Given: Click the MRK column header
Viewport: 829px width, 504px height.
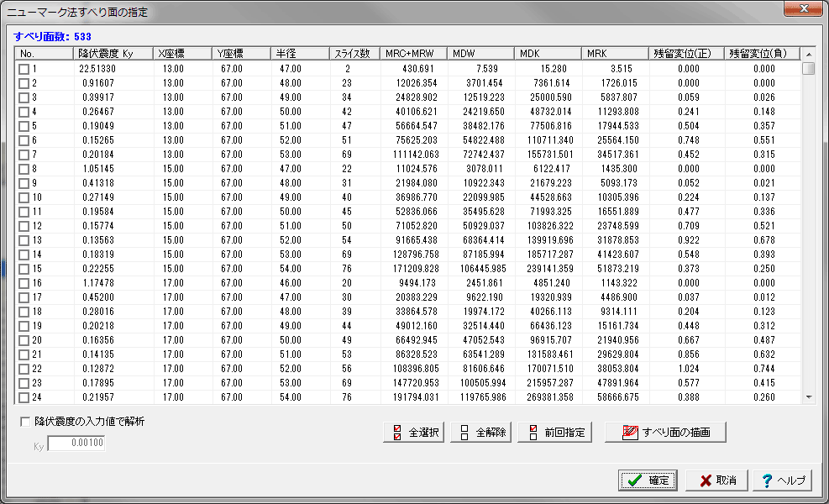Looking at the screenshot, I should [616, 54].
